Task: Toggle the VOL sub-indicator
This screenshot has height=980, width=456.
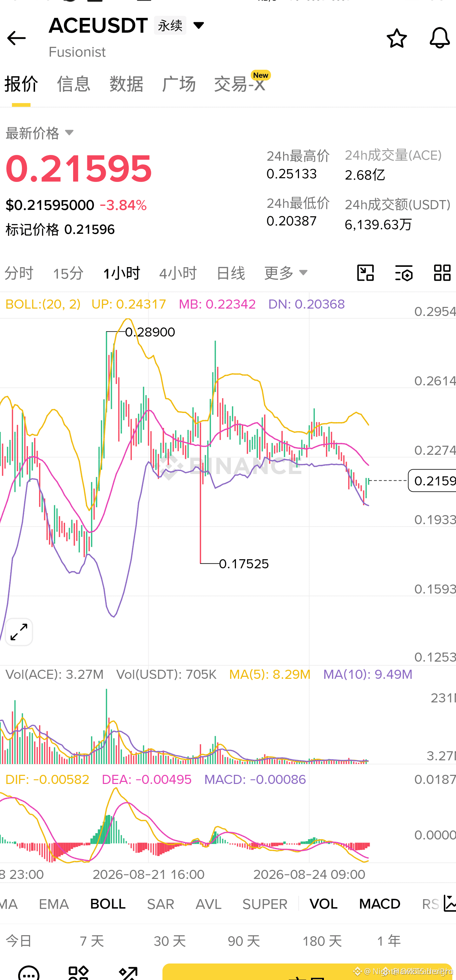Action: (324, 904)
